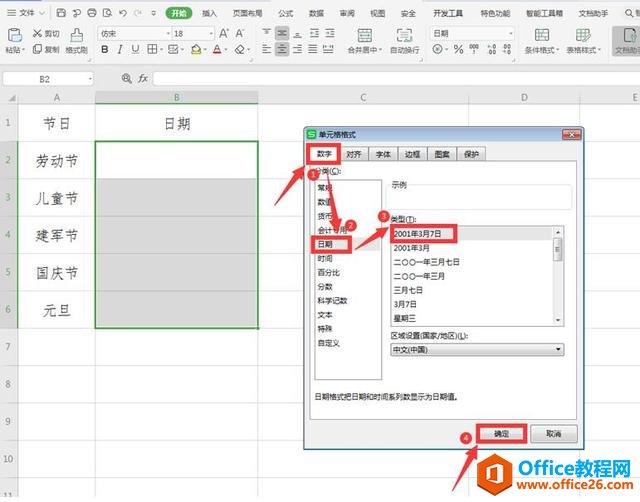Open Print Preview from the quick access bar

tap(107, 13)
